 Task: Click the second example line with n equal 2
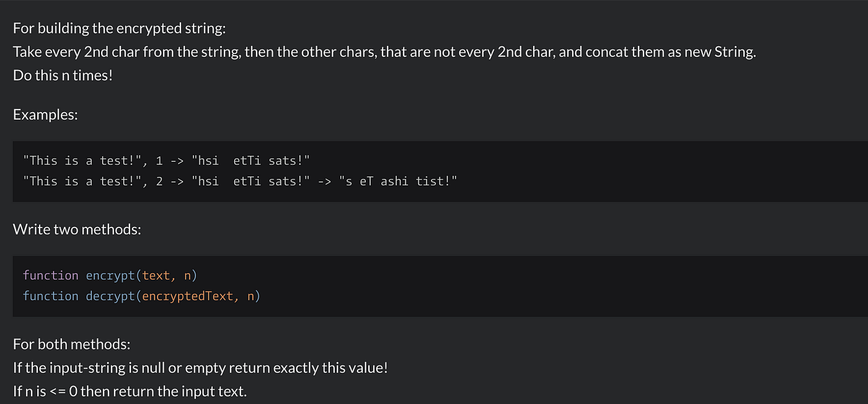pos(240,181)
